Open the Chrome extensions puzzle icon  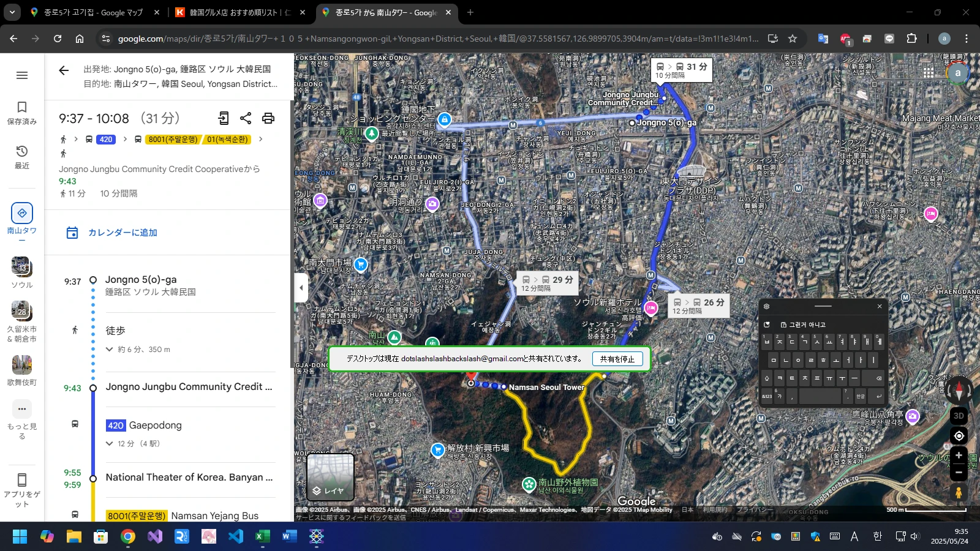(911, 39)
